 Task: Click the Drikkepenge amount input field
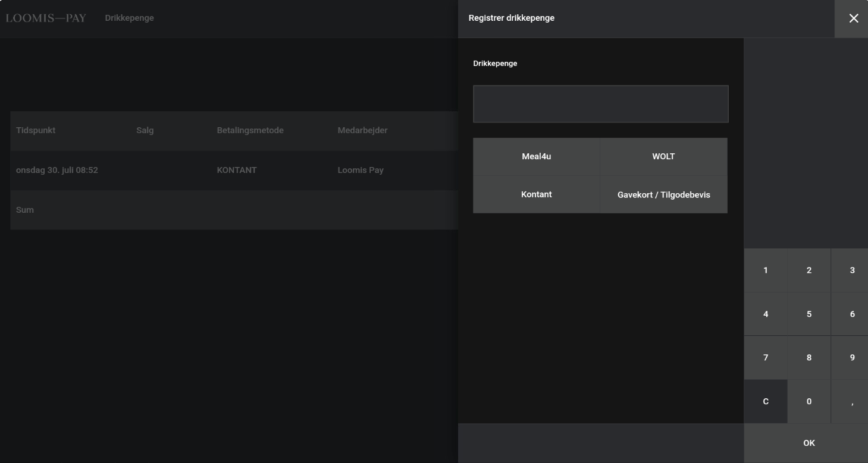(x=600, y=104)
